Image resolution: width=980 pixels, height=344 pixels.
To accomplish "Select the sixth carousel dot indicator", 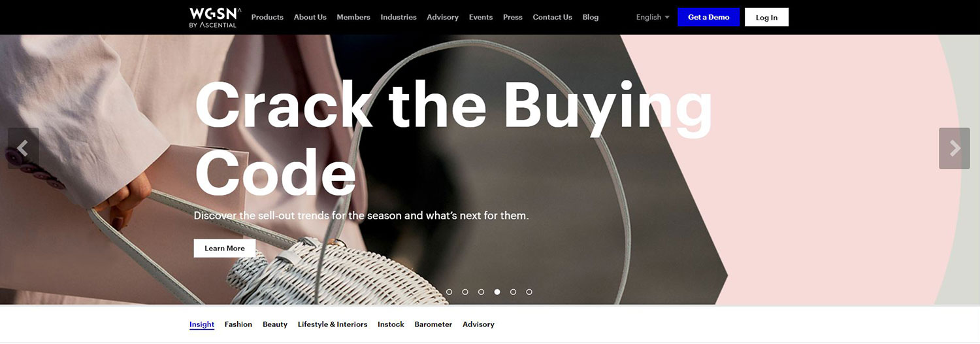I will click(x=529, y=292).
